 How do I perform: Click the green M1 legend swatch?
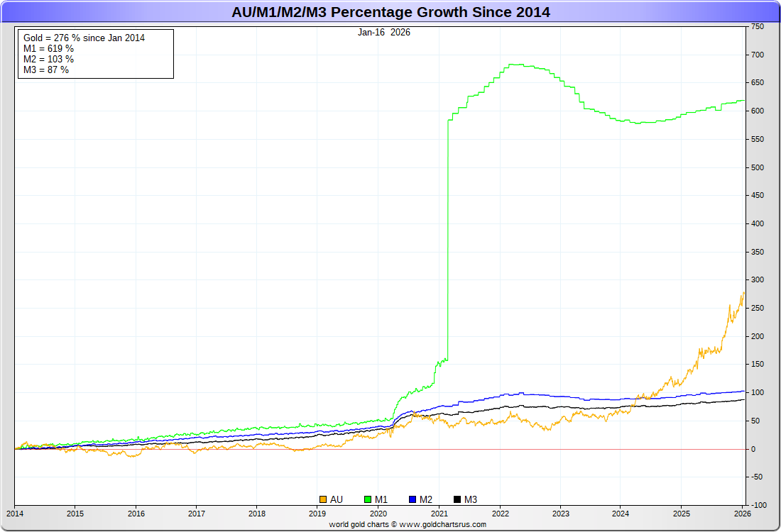coord(368,499)
